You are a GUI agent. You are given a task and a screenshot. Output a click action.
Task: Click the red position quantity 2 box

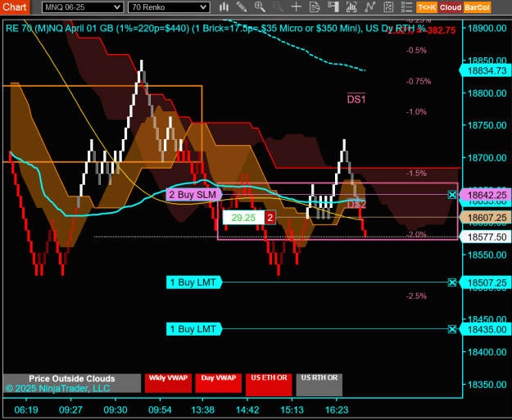click(x=270, y=218)
